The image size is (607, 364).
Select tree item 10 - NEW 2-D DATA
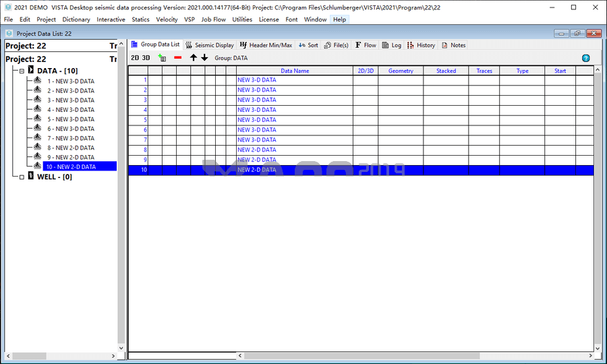[x=80, y=166]
